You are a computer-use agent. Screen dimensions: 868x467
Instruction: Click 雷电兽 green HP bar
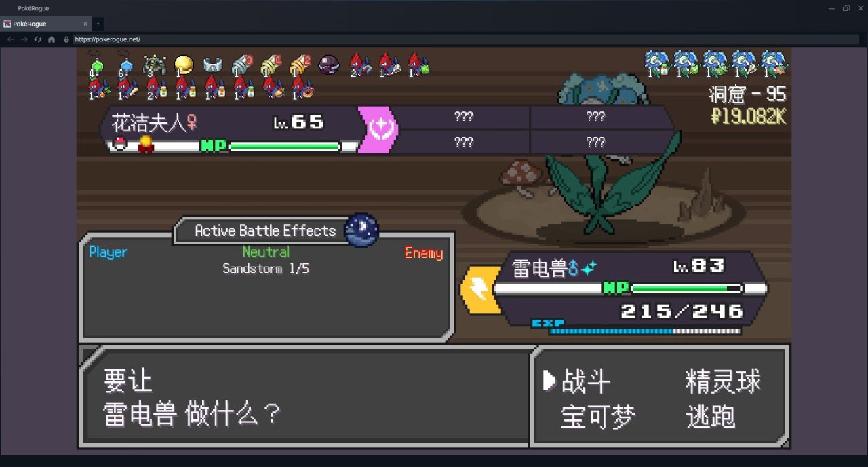point(686,288)
